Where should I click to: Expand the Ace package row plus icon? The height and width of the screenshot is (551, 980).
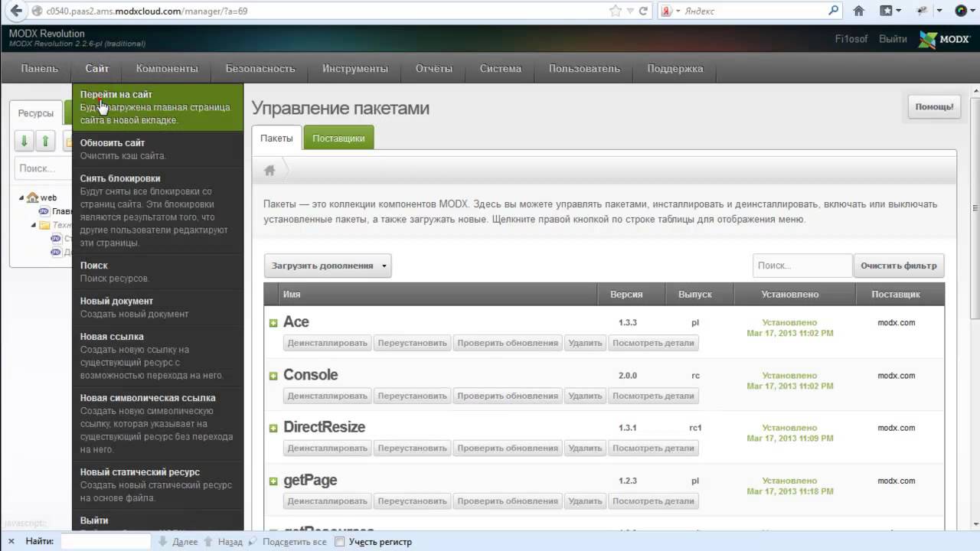point(273,323)
